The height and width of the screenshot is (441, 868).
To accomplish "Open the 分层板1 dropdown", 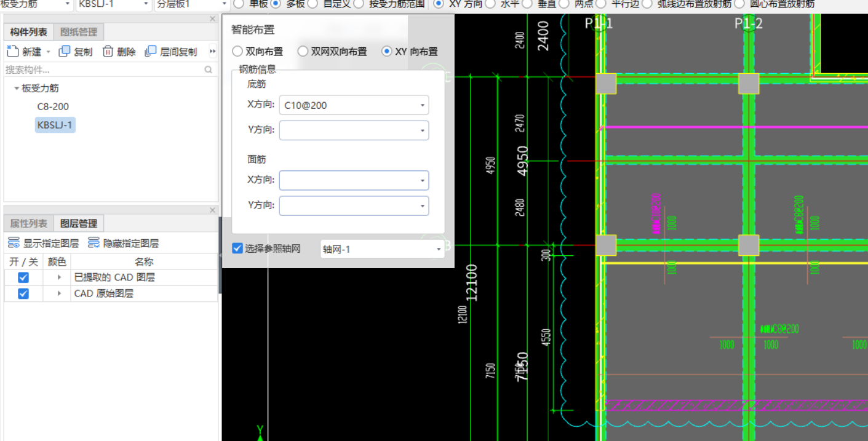I will tap(223, 4).
